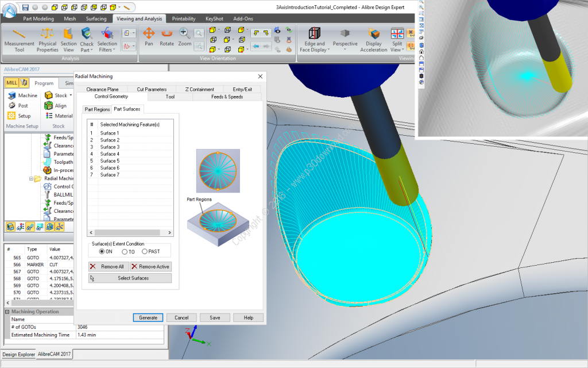Select MARKER row 566 in table
The width and height of the screenshot is (588, 368).
click(38, 264)
